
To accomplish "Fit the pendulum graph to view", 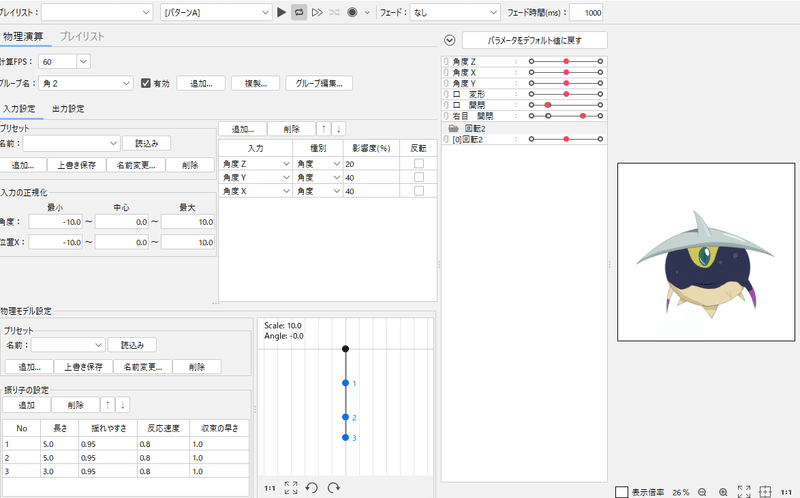I will 291,488.
